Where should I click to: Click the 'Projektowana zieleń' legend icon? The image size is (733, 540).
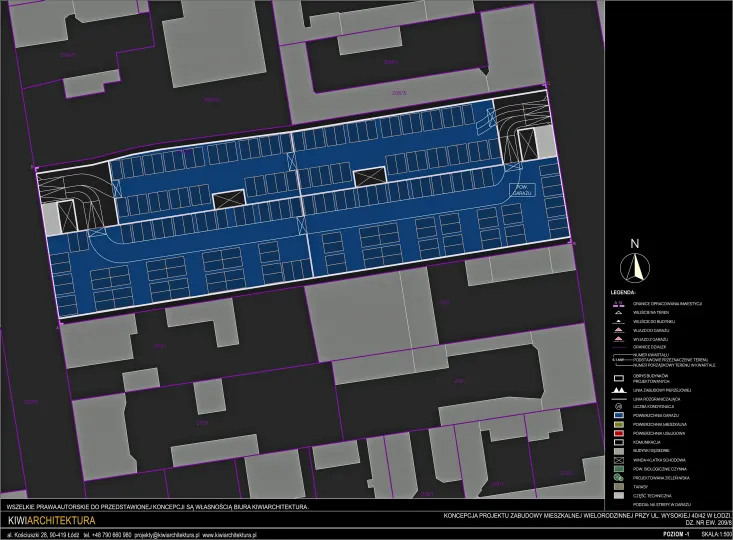click(x=618, y=476)
